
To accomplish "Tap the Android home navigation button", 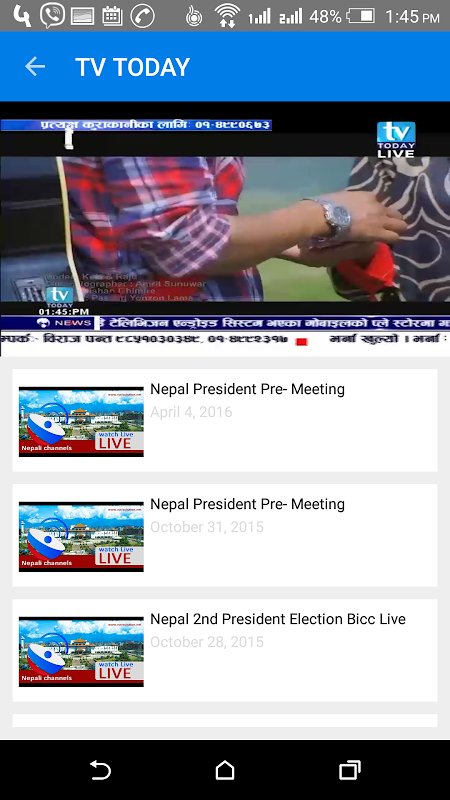I will click(225, 770).
